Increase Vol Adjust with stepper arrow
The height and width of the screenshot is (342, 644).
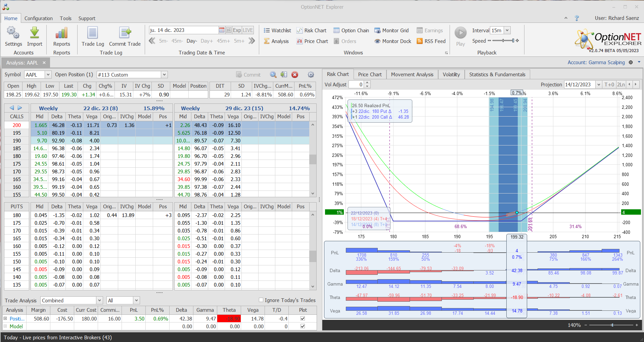point(367,83)
